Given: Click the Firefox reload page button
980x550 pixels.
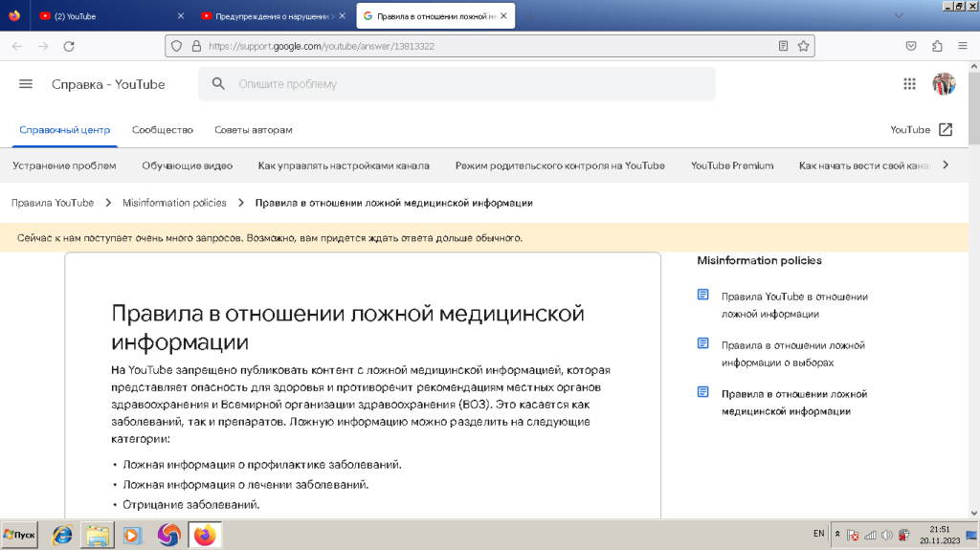Looking at the screenshot, I should pyautogui.click(x=69, y=46).
